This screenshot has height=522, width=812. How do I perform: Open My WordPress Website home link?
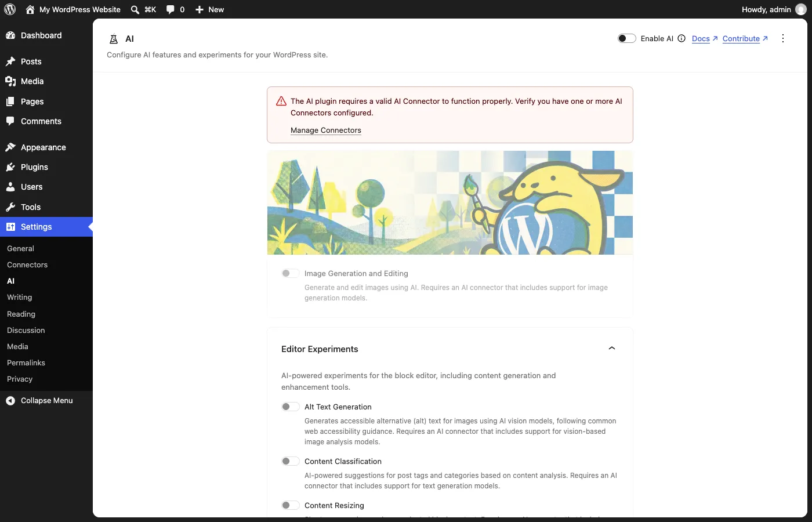tap(73, 9)
